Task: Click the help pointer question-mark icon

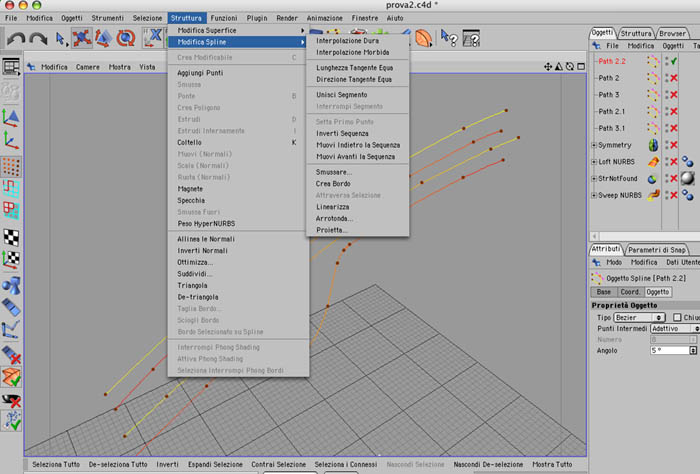Action: coord(448,38)
